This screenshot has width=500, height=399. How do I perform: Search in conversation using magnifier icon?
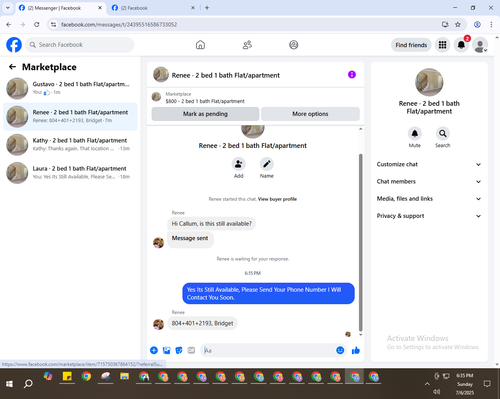click(x=443, y=134)
